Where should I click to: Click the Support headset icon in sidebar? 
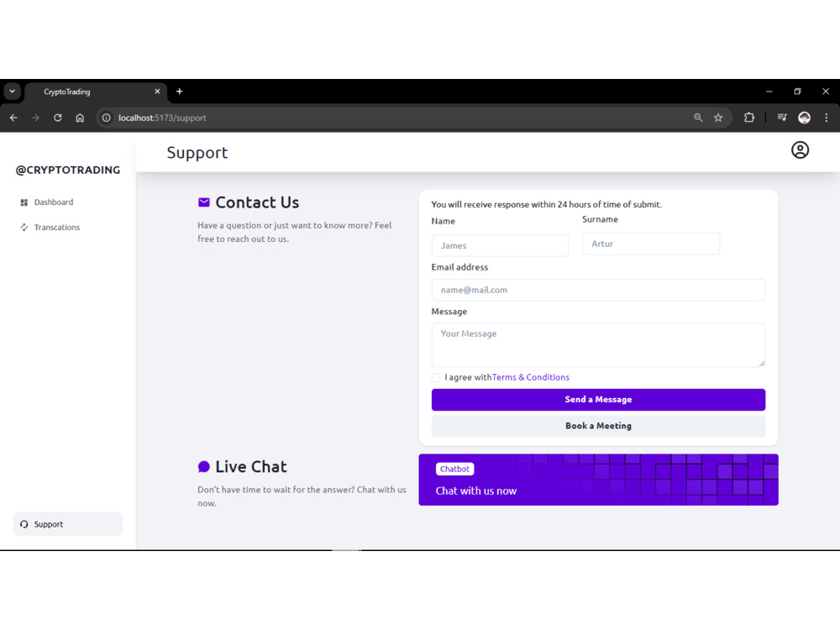[24, 524]
